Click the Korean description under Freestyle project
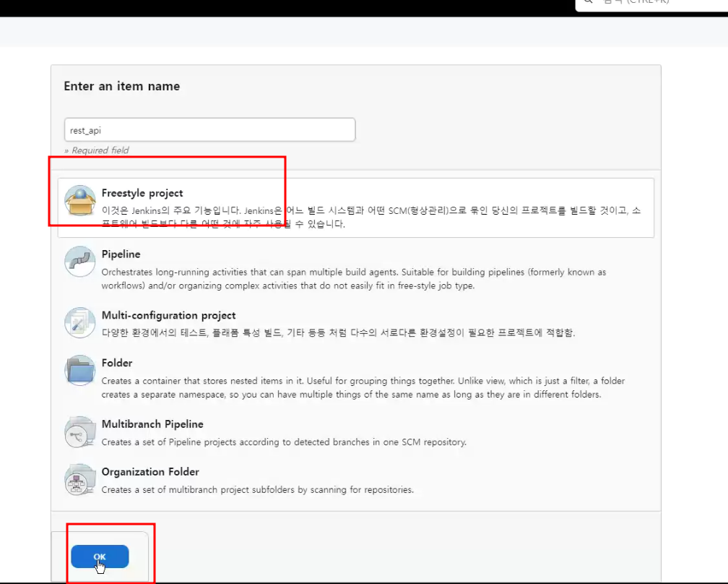 coord(371,217)
